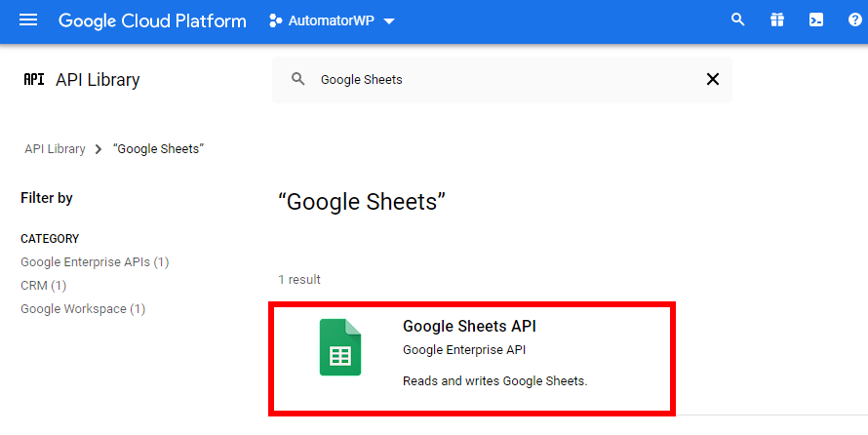Viewport: 868px width, 435px height.
Task: Filter by Google Enterprise APIs category
Action: [x=95, y=262]
